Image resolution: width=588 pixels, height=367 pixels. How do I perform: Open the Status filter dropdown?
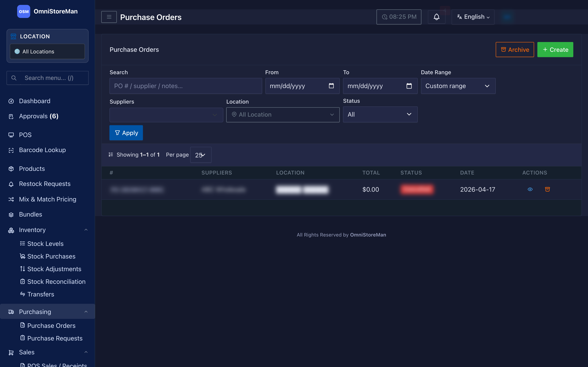pos(380,114)
